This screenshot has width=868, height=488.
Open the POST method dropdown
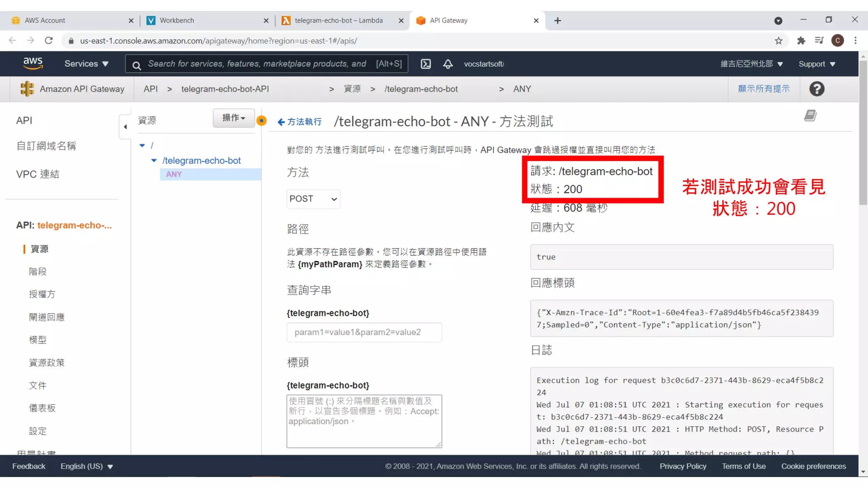(x=313, y=199)
